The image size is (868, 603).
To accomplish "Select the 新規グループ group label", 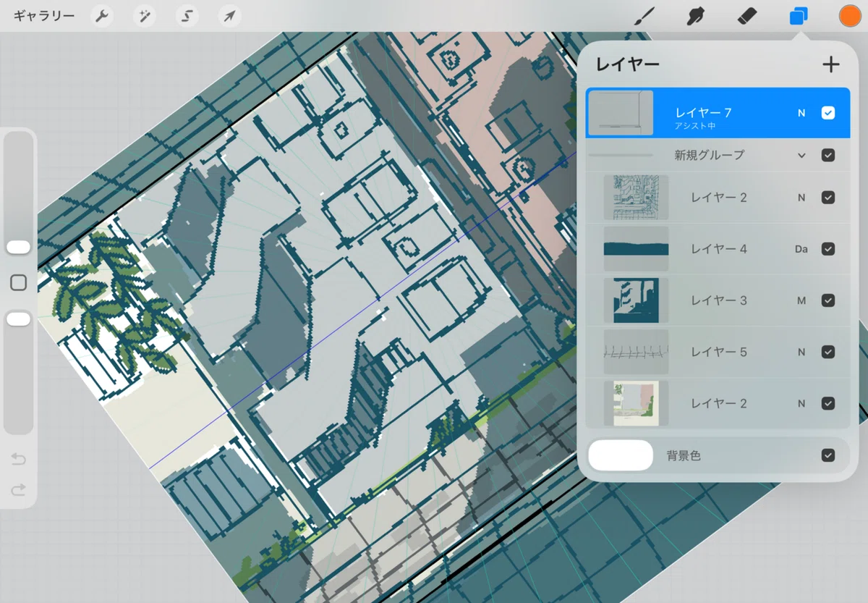I will pos(709,155).
